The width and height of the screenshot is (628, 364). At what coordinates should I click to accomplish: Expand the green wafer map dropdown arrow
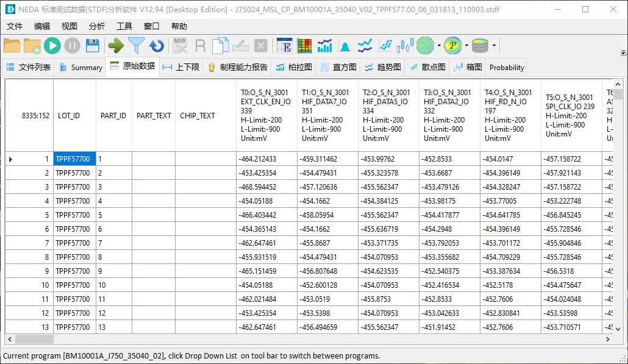(x=439, y=46)
